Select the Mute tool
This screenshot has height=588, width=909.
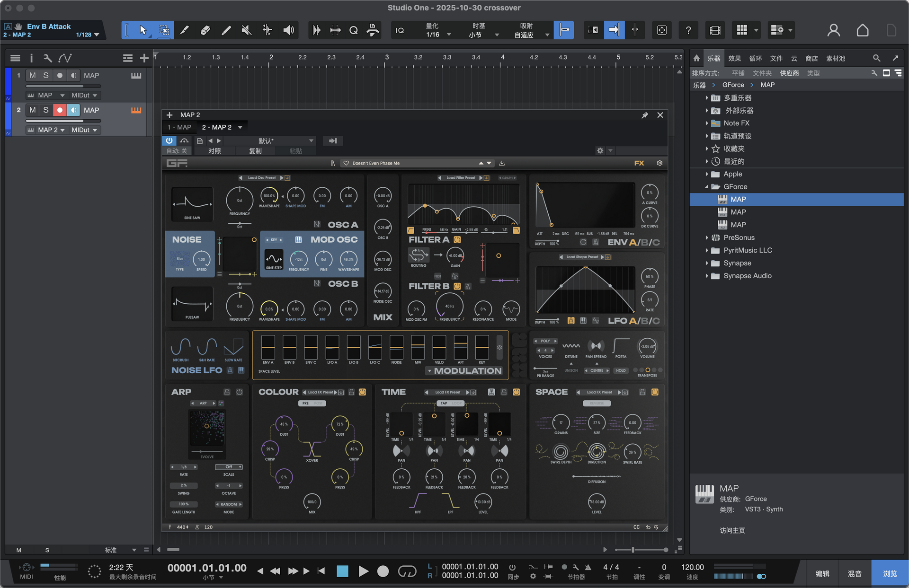tap(246, 30)
